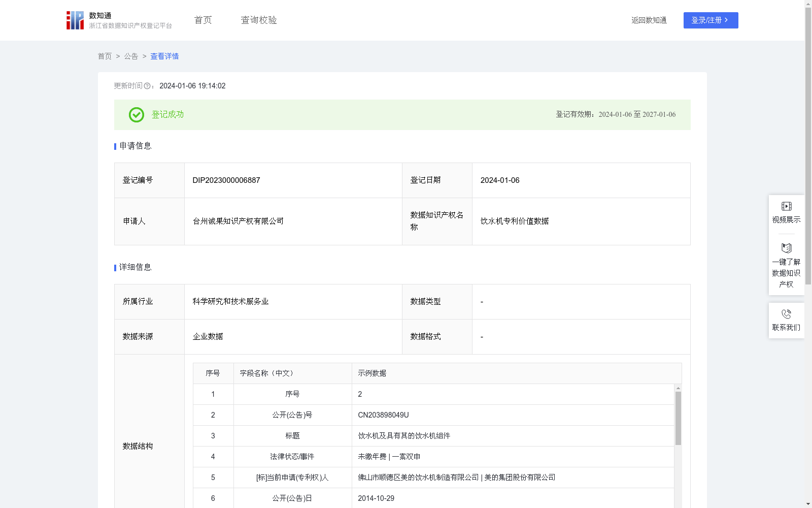Click the page scrollbar up arrow
The width and height of the screenshot is (812, 508).
(x=808, y=4)
